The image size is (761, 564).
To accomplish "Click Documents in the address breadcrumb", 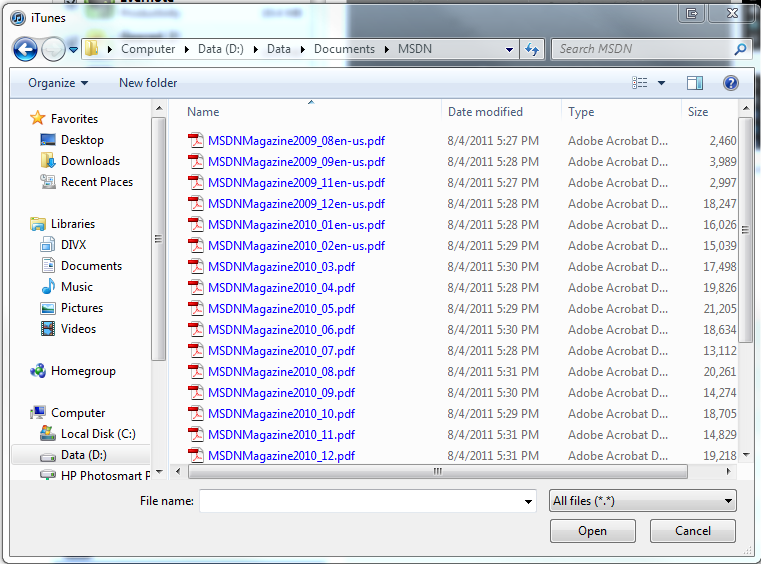I will tap(344, 49).
